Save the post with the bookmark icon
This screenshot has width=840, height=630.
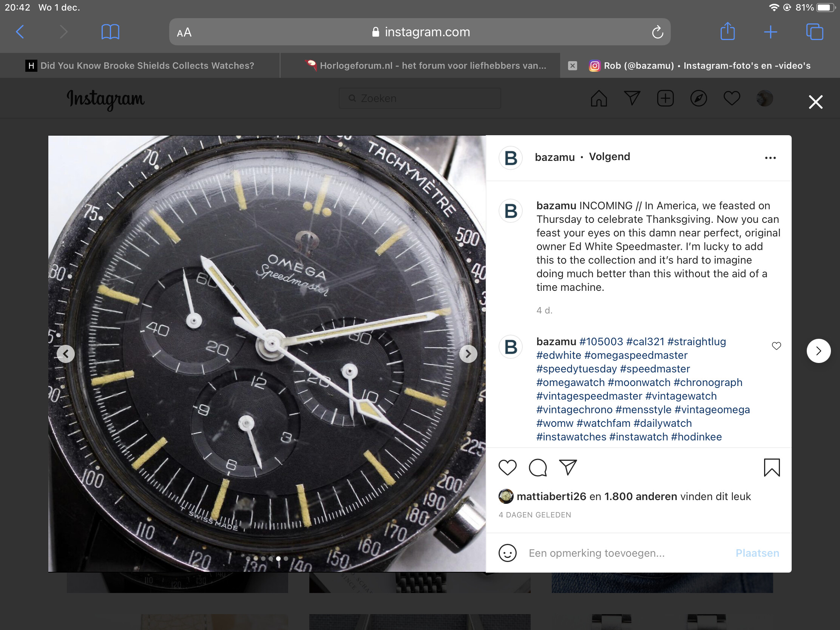point(772,468)
